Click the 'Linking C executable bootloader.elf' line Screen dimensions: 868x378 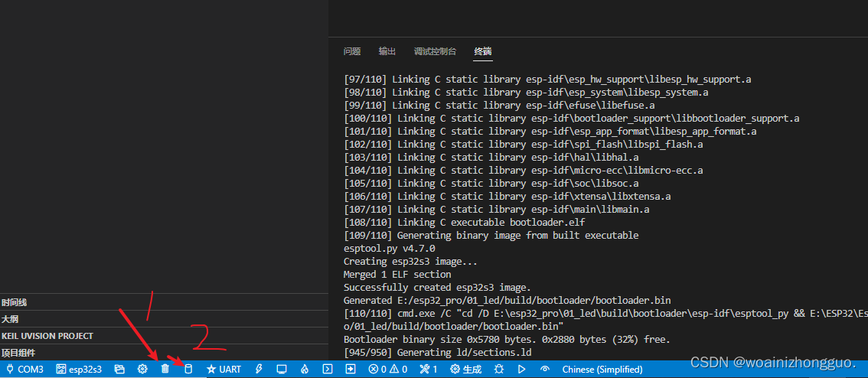pyautogui.click(x=464, y=222)
